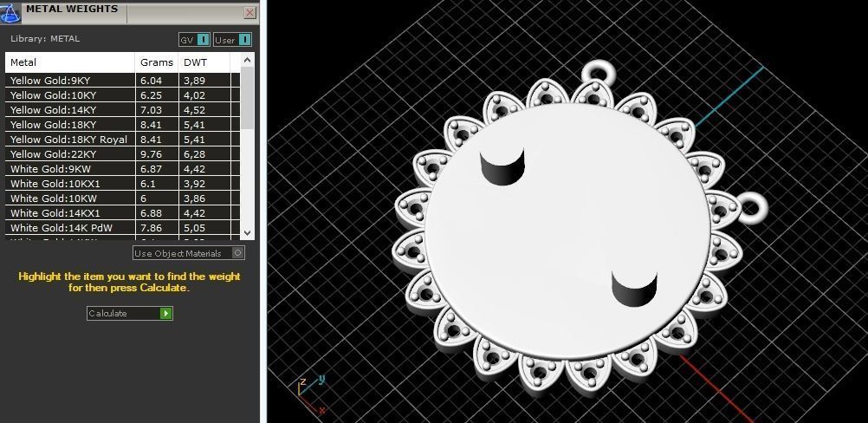Sort by the DWT column header
The image size is (868, 423).
click(x=204, y=62)
